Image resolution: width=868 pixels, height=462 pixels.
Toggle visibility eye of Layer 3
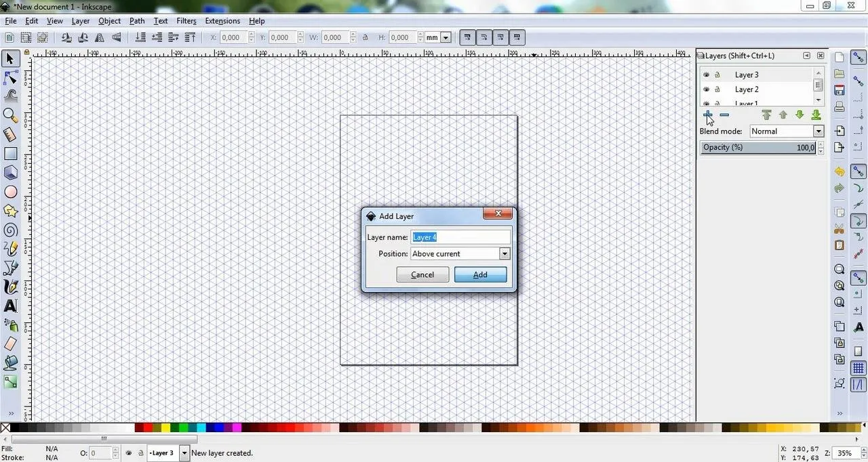(x=707, y=75)
